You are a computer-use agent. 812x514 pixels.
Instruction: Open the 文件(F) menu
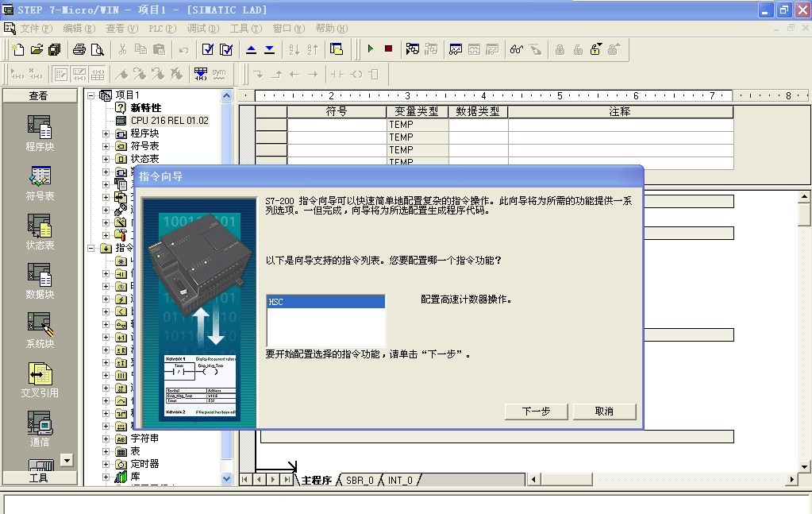click(36, 28)
